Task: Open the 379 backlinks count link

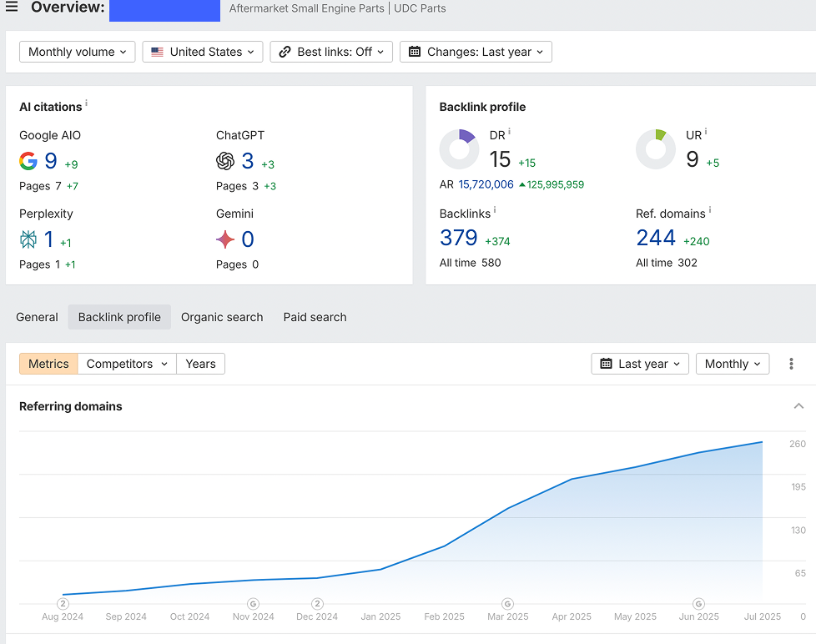Action: [459, 239]
